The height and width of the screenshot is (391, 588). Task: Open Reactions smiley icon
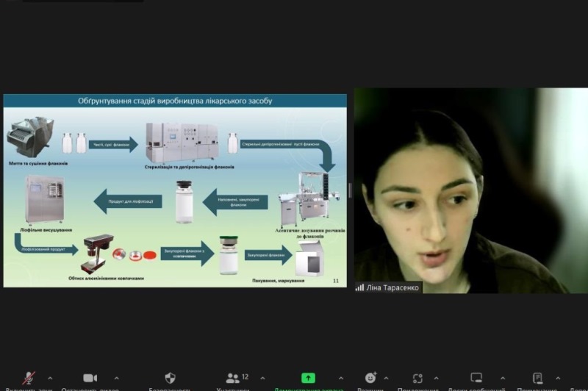pos(370,378)
